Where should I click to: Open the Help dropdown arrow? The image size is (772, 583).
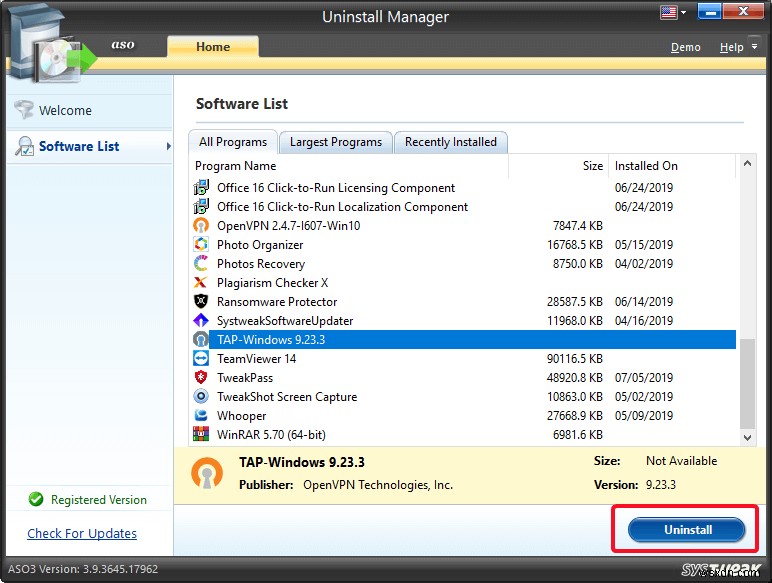tap(754, 46)
